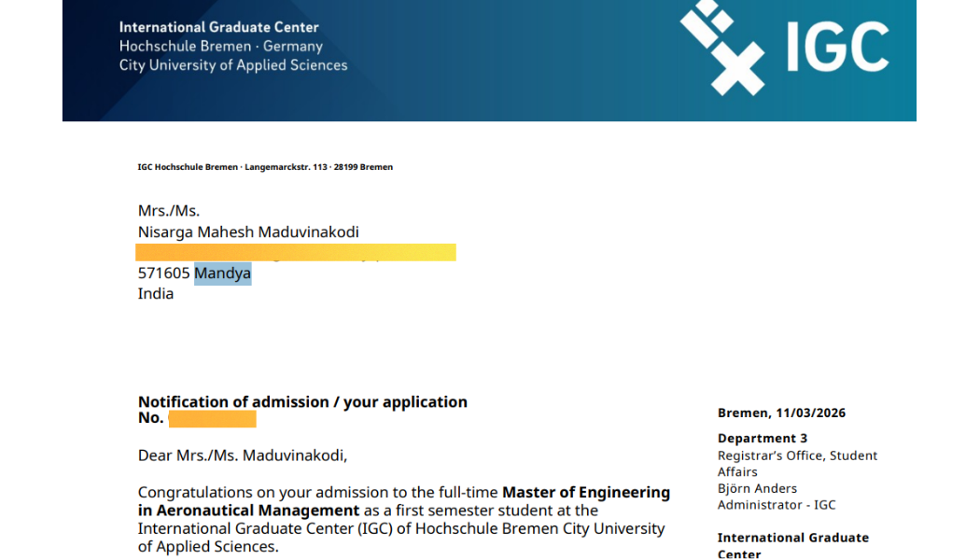The height and width of the screenshot is (560, 980).
Task: Click 'City University of Applied Sciences' header line
Action: 233,65
